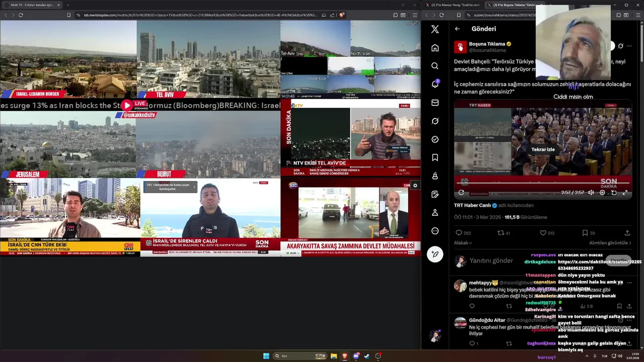Click Tekrar izle on the video
Viewport: 644px width, 362px height.
[543, 149]
